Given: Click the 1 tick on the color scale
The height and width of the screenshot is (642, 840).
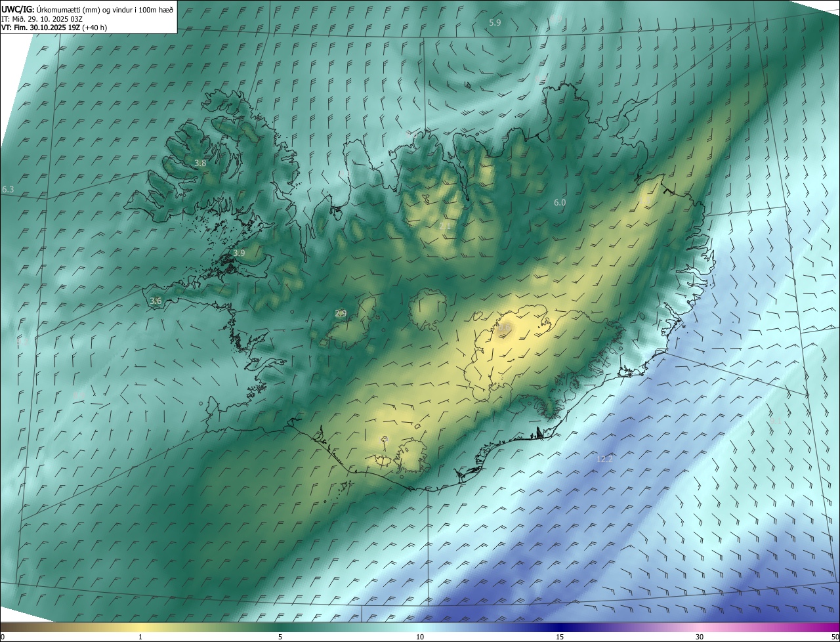Looking at the screenshot, I should 140,637.
